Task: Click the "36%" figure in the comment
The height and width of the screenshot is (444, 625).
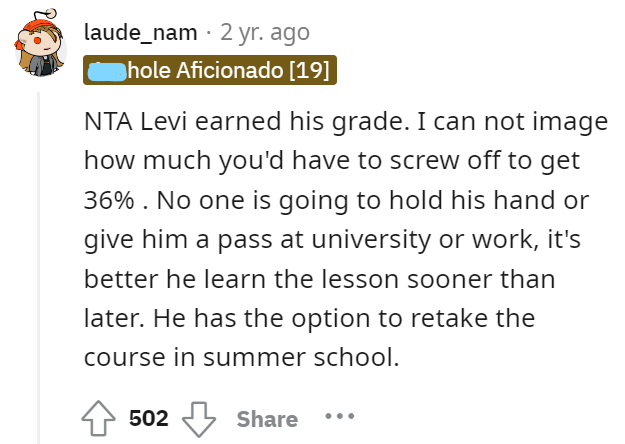Action: point(109,200)
